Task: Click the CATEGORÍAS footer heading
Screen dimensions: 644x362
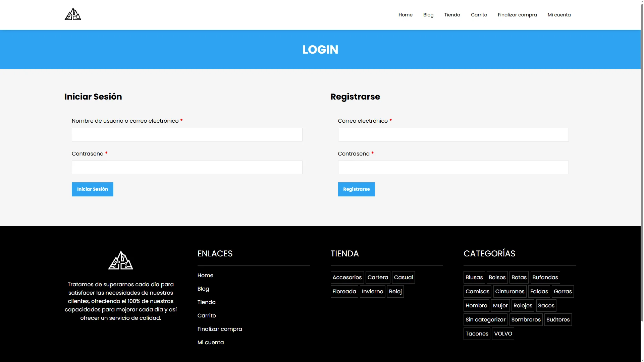Action: [x=489, y=253]
